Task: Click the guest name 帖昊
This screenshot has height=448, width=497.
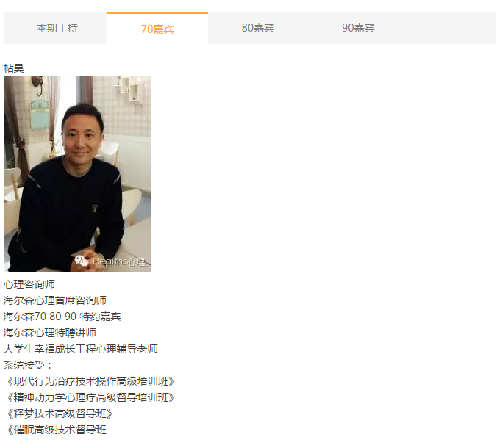Action: [14, 68]
